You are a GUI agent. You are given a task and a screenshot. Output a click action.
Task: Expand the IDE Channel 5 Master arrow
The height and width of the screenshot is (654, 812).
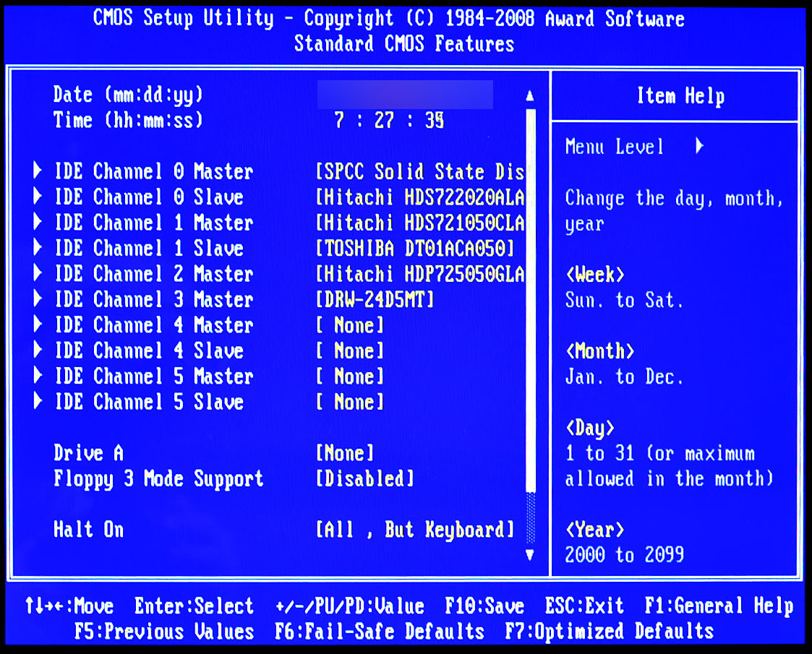38,376
